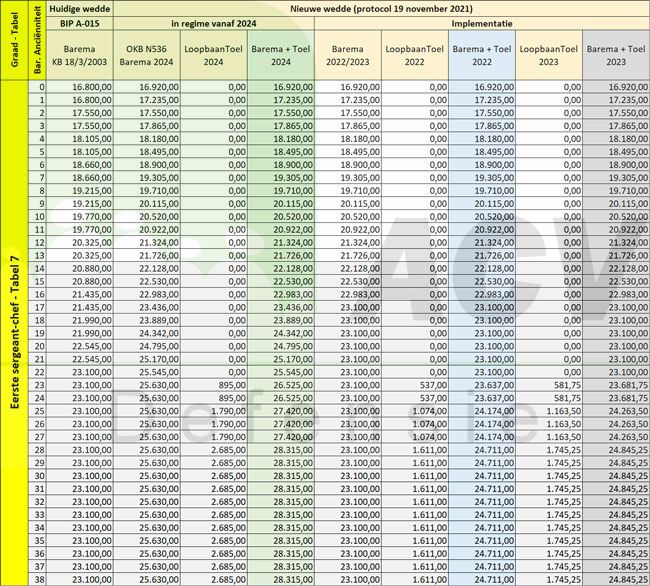Click 2.685,00 in anciënniteit row 28
Screen dimensions: 650x586
[214, 450]
